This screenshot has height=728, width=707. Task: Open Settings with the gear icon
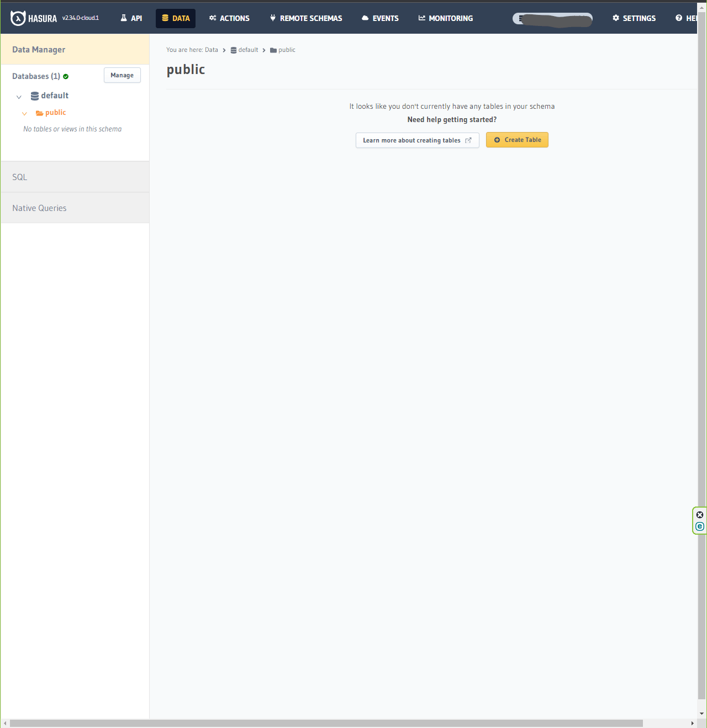(634, 18)
